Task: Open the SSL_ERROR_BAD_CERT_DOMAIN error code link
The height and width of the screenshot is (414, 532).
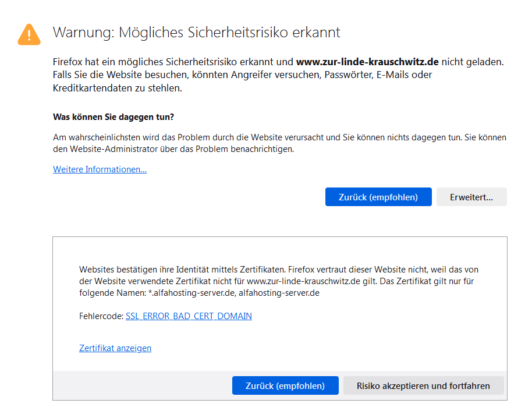Action: [189, 316]
